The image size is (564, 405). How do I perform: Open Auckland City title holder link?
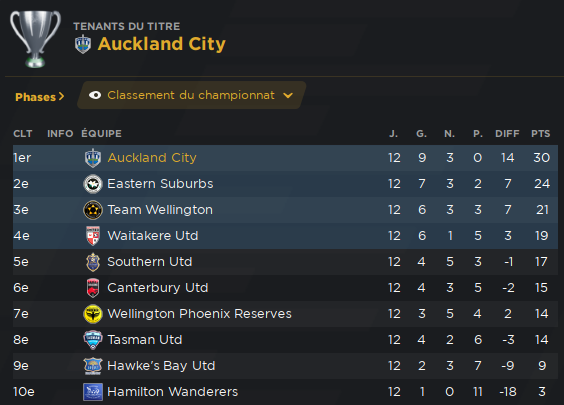[x=162, y=44]
